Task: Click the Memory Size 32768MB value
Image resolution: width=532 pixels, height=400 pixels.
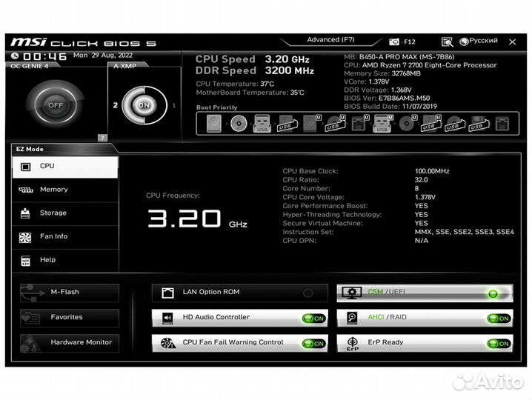Action: (x=406, y=73)
